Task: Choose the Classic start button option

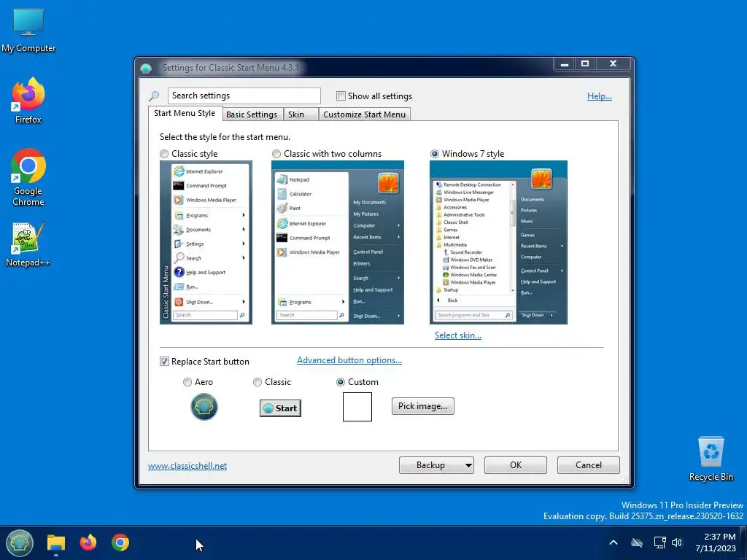Action: 258,382
